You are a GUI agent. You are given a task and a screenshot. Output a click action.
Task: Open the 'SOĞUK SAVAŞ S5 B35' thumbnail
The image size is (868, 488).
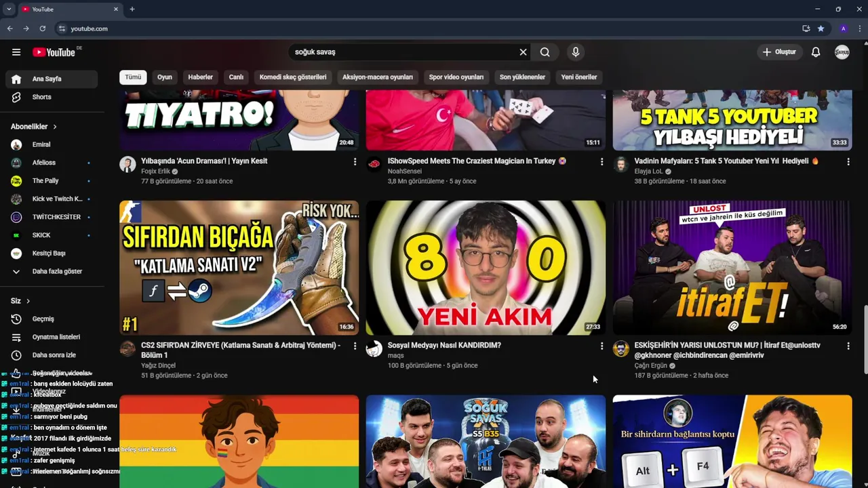coord(486,442)
